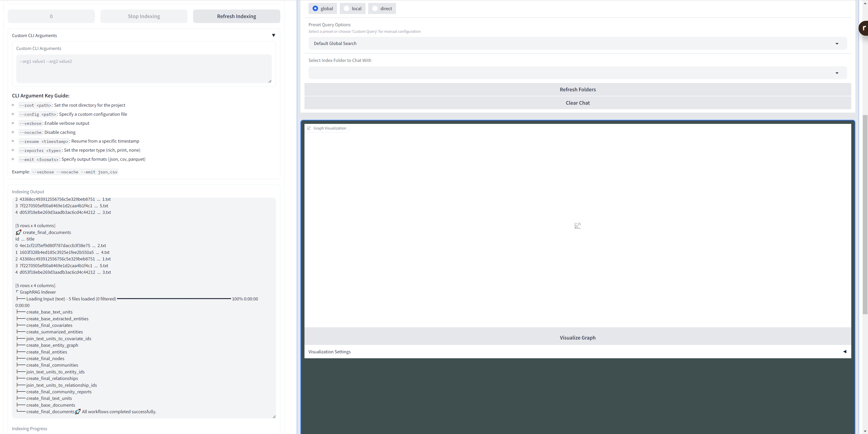Screen dimensions: 868x434
Task: Select the global query type radio
Action: (315, 8)
